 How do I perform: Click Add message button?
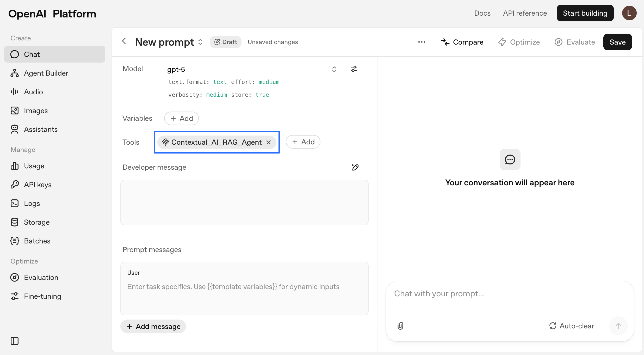coord(153,326)
